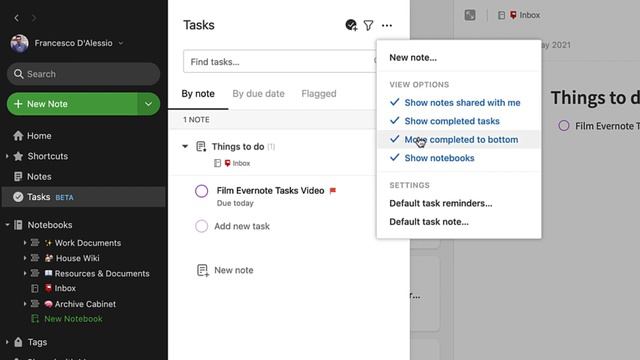Click the Things to do note title

point(238,147)
